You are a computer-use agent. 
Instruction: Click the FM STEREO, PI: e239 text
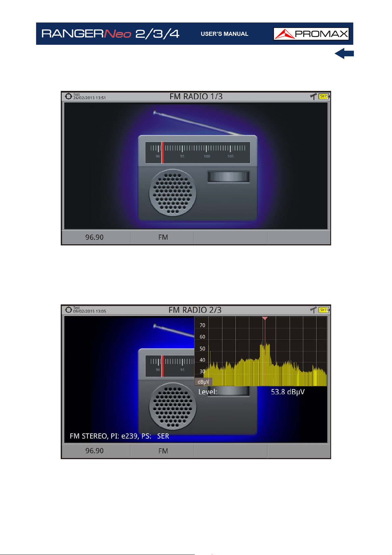105,436
